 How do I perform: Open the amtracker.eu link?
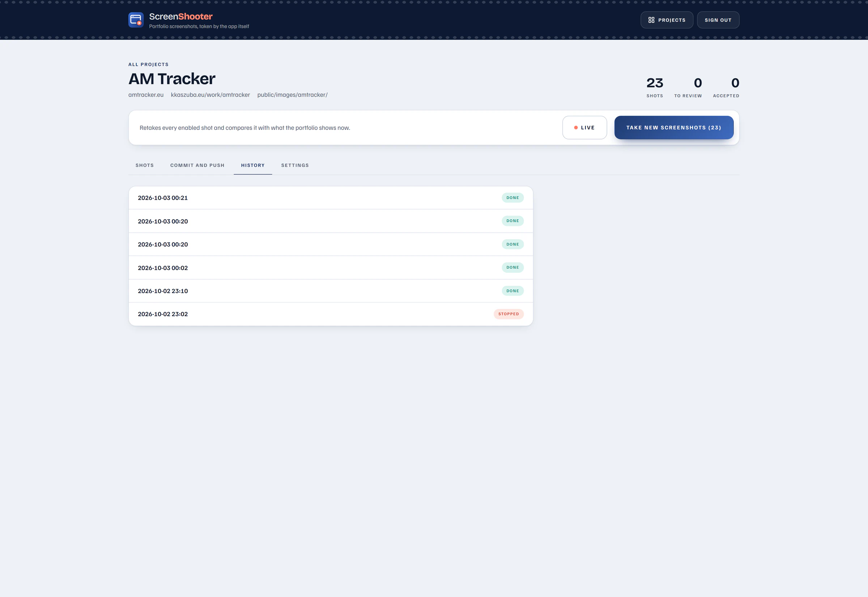pos(146,95)
